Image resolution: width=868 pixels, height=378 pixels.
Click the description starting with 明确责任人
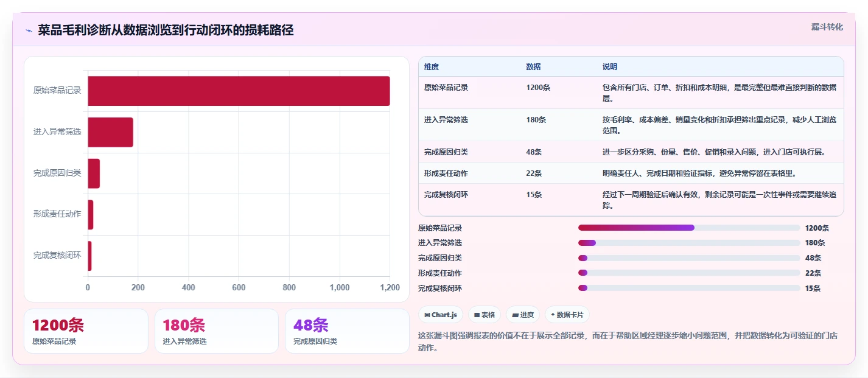[699, 173]
